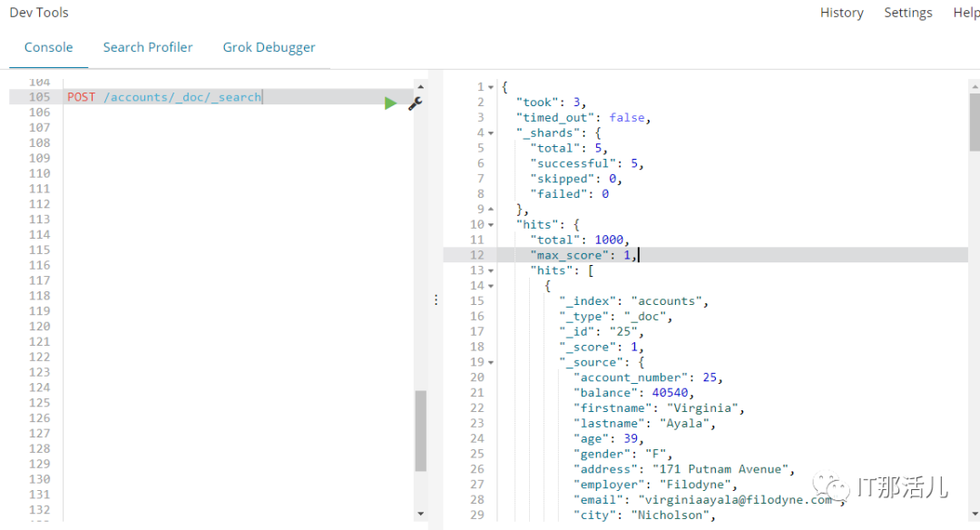Screen dimensions: 980x530
Task: Collapse the _source block at line 19
Action: 491,362
